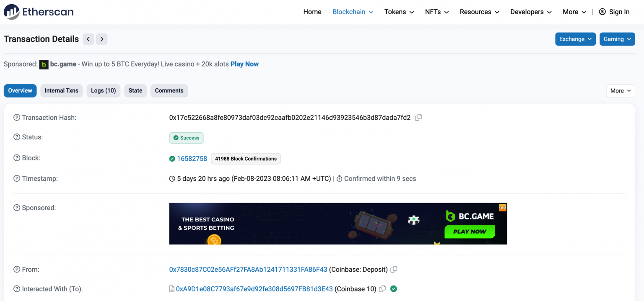Select the Overview tab
This screenshot has height=301, width=644.
20,91
